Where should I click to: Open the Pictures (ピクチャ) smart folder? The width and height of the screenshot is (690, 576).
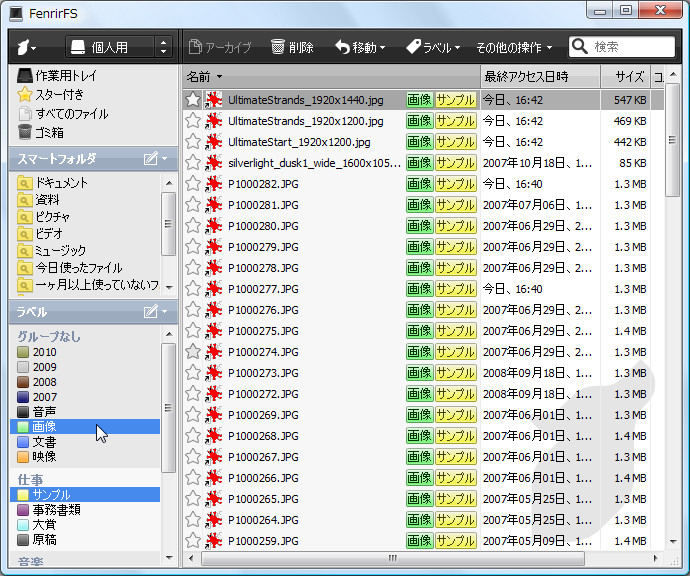43,216
